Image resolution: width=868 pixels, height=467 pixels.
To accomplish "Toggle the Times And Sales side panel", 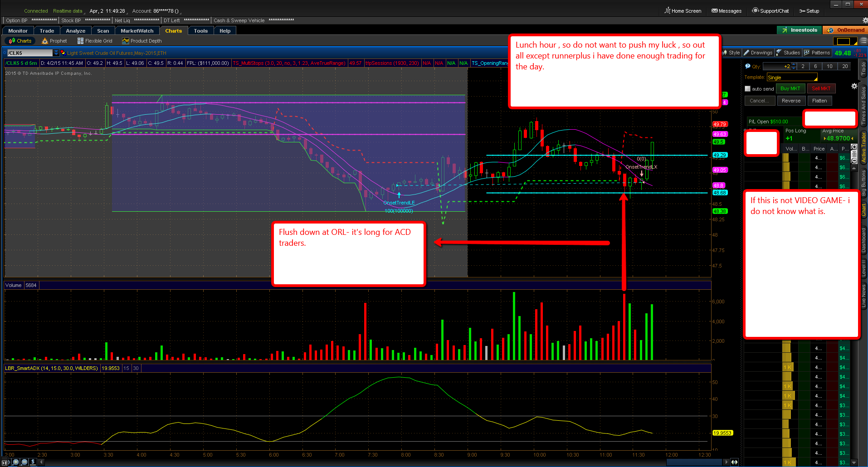I will pyautogui.click(x=863, y=105).
